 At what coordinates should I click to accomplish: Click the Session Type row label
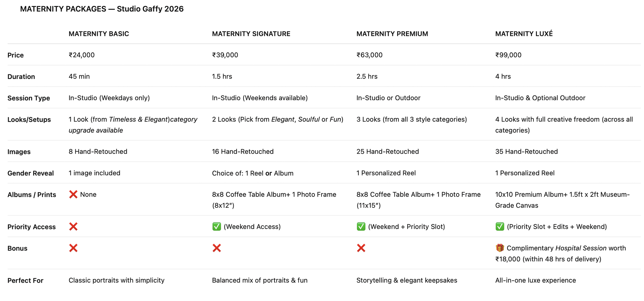coord(29,98)
